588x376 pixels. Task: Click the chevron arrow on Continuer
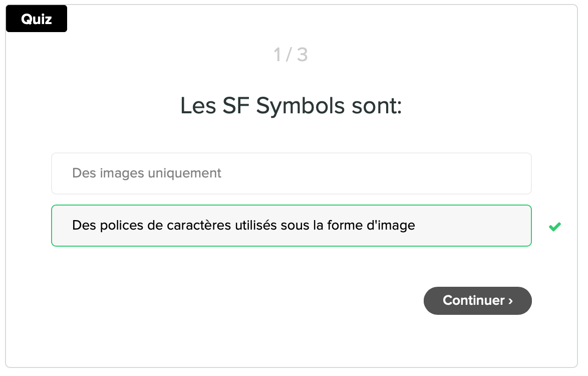coord(510,301)
